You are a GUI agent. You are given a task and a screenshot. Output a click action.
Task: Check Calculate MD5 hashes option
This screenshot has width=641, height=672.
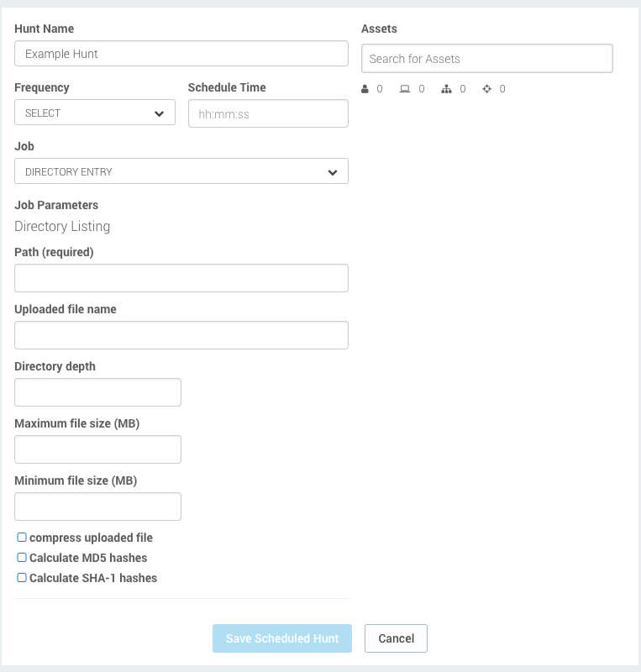[x=22, y=558]
